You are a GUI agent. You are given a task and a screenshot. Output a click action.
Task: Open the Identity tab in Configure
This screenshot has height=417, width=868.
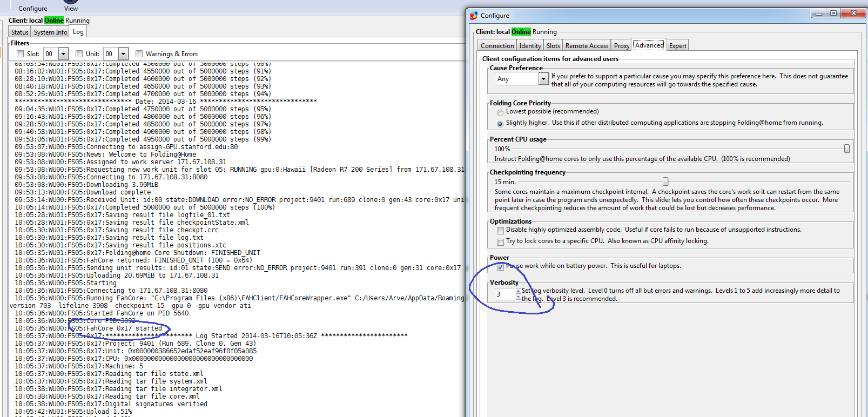click(x=530, y=46)
